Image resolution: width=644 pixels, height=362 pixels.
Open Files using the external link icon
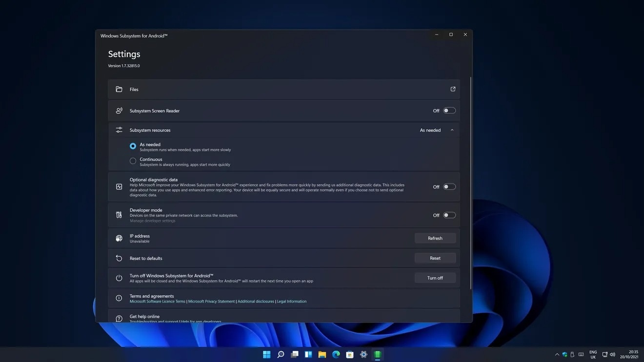tap(452, 89)
